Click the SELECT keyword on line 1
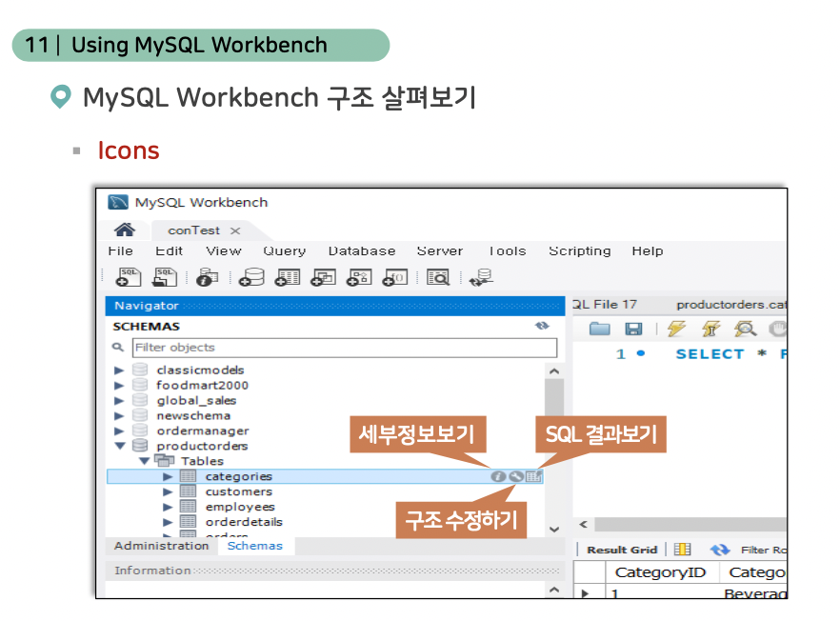This screenshot has width=840, height=621. (710, 354)
